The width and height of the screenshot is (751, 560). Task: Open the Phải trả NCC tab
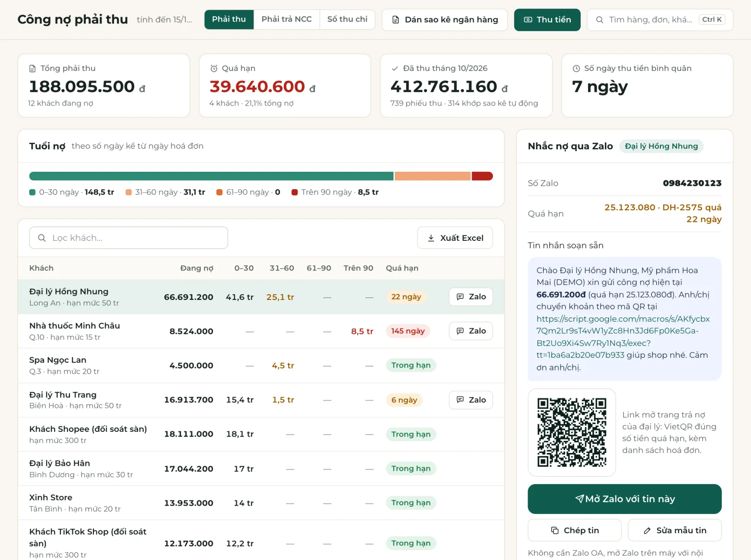tap(286, 19)
